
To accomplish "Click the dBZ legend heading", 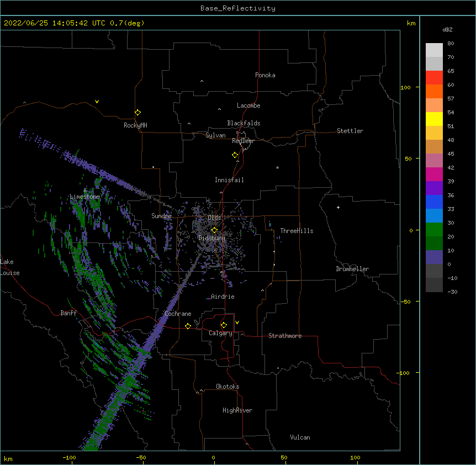I will [447, 29].
